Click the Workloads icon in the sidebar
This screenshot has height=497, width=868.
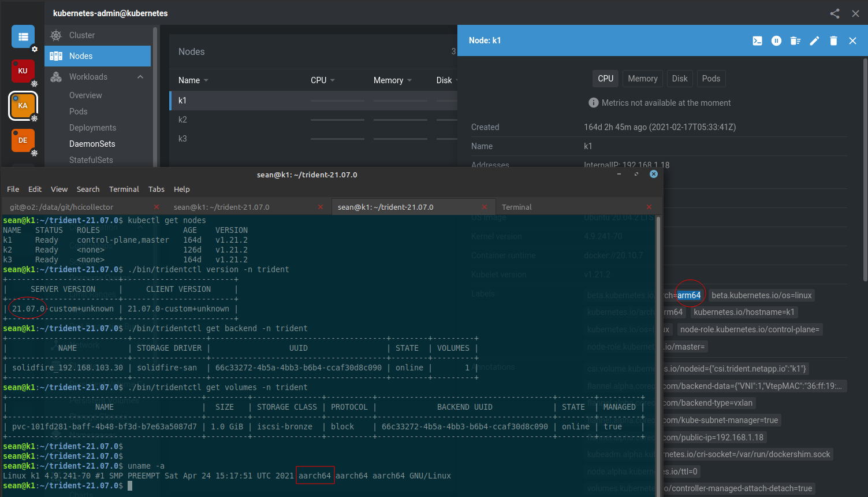(x=56, y=77)
